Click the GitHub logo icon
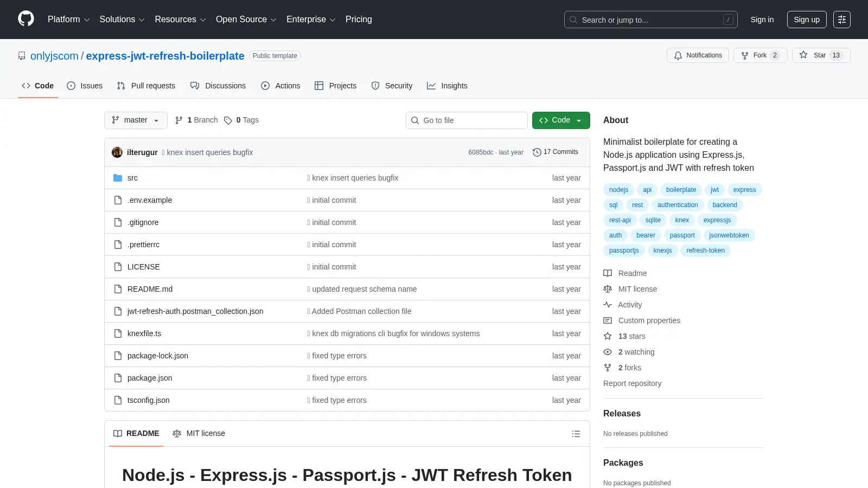868x488 pixels. [26, 19]
